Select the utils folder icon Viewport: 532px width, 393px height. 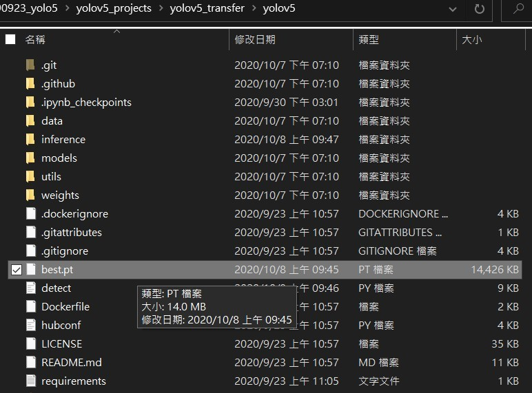coord(30,176)
